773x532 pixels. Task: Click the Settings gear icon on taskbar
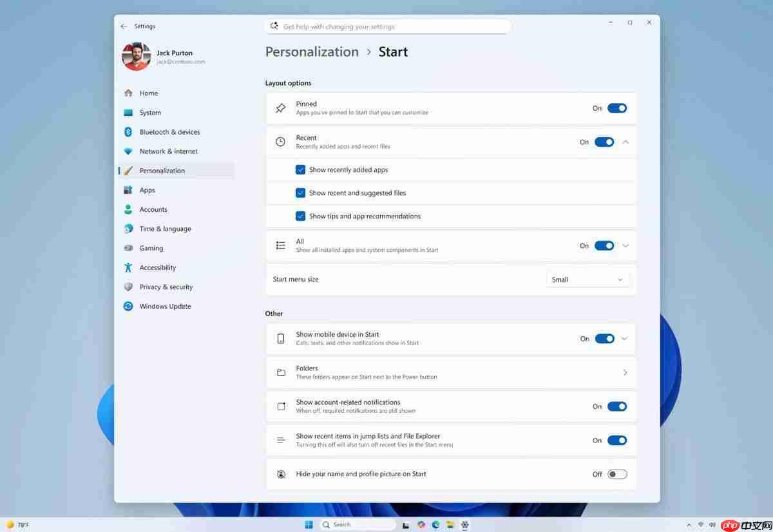465,525
